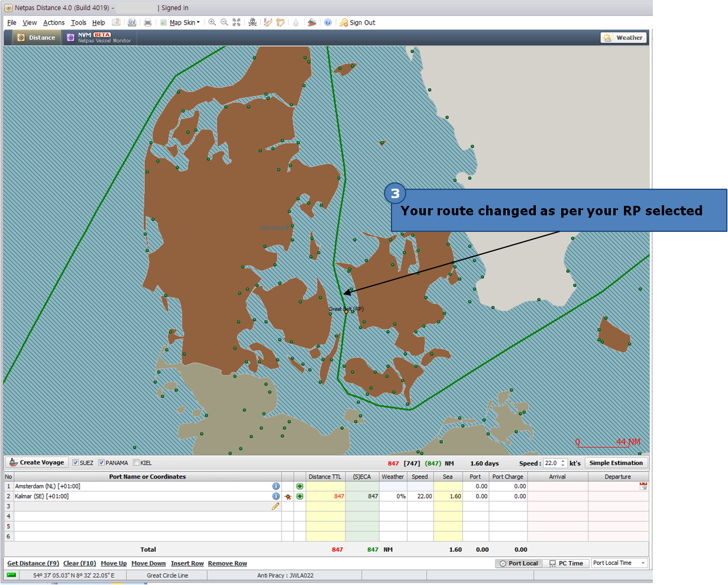728x585 pixels.
Task: Toggle the piracy skull icon in toolbar
Action: tap(253, 22)
